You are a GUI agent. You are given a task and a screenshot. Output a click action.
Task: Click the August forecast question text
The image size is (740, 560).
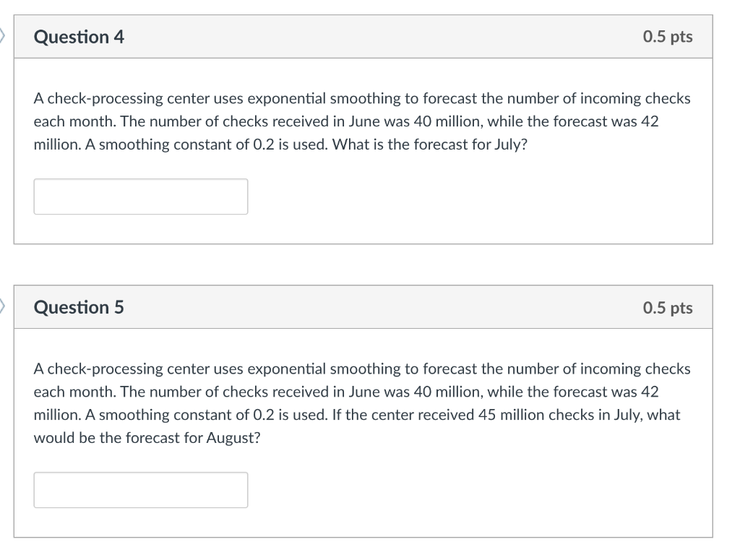[x=361, y=402]
